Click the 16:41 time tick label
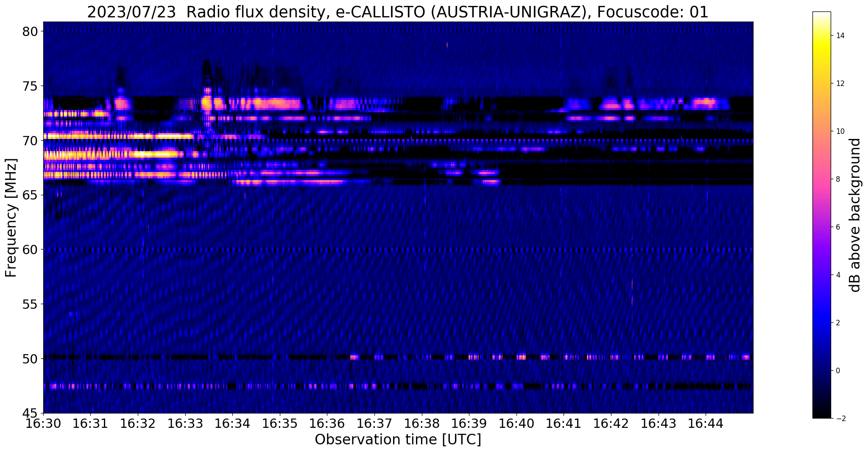This screenshot has width=868, height=452. click(x=564, y=424)
